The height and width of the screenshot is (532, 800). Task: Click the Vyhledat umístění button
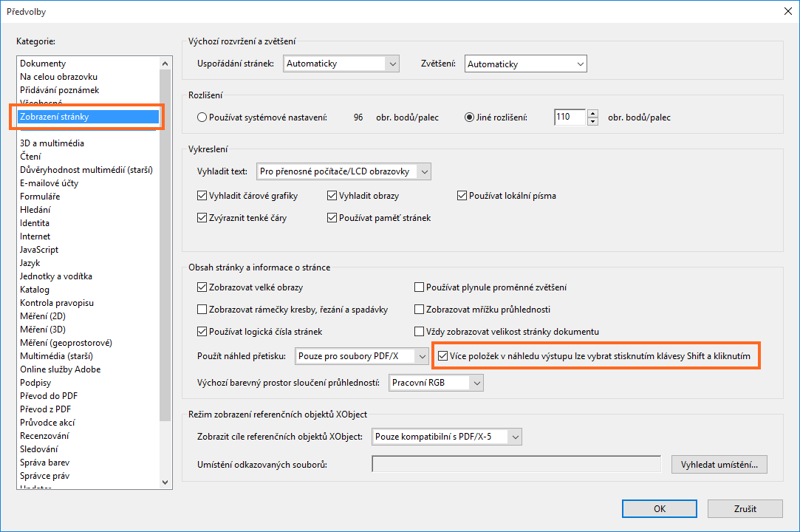click(719, 464)
